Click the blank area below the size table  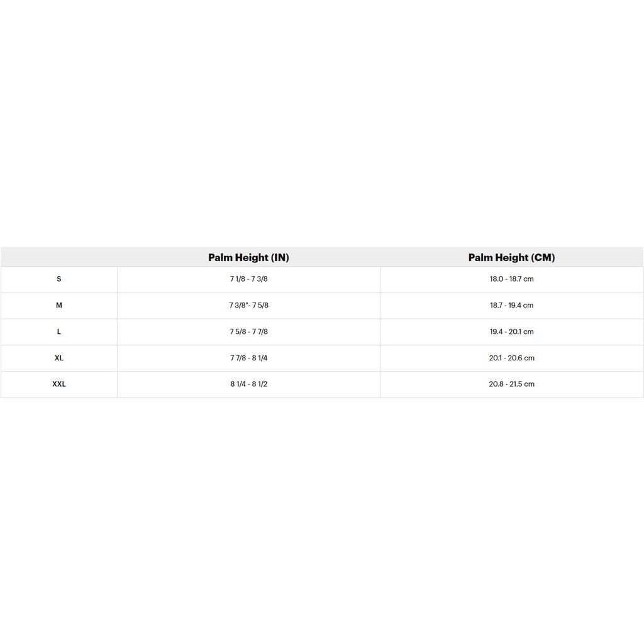[x=322, y=521]
